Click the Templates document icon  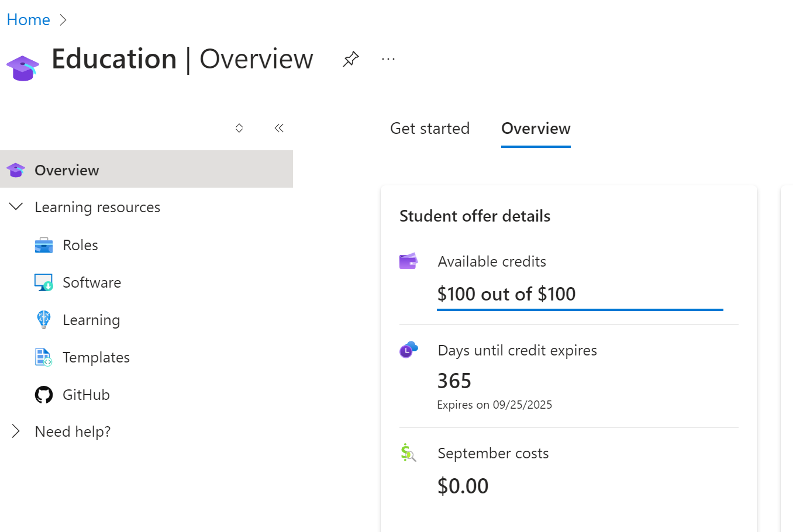(x=44, y=357)
